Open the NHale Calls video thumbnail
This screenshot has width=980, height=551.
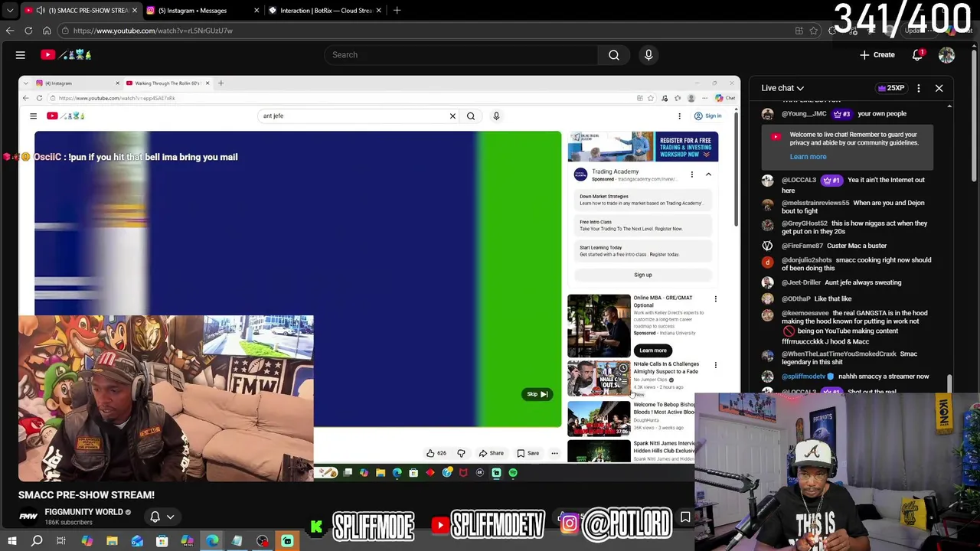(x=599, y=378)
